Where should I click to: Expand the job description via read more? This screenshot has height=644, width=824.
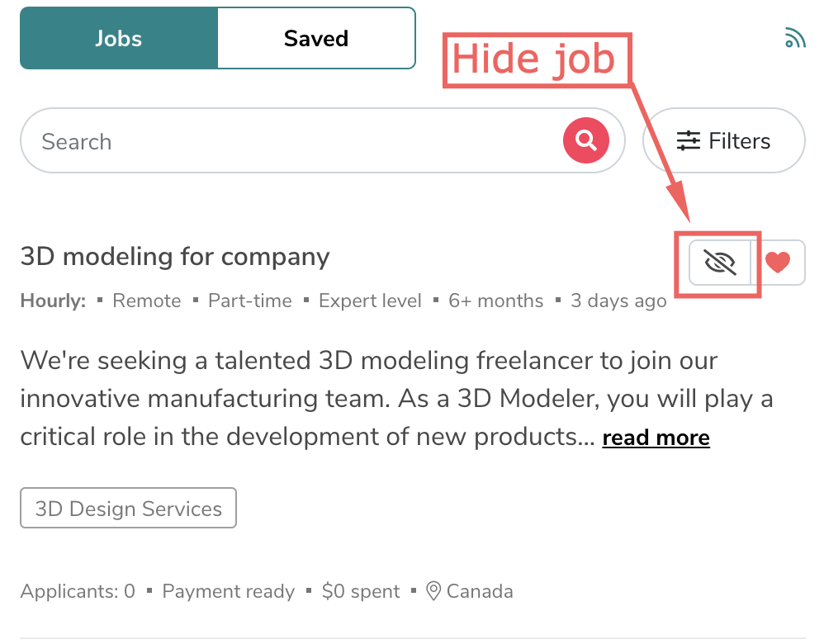tap(656, 437)
